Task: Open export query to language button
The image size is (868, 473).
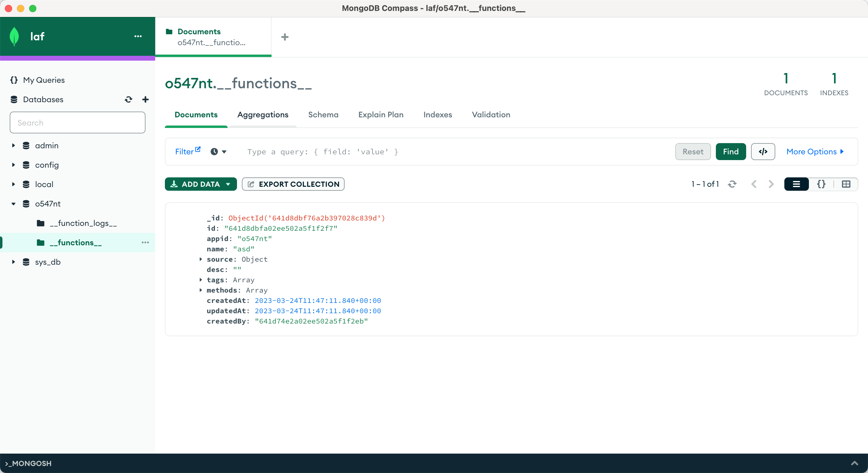Action: pyautogui.click(x=763, y=152)
